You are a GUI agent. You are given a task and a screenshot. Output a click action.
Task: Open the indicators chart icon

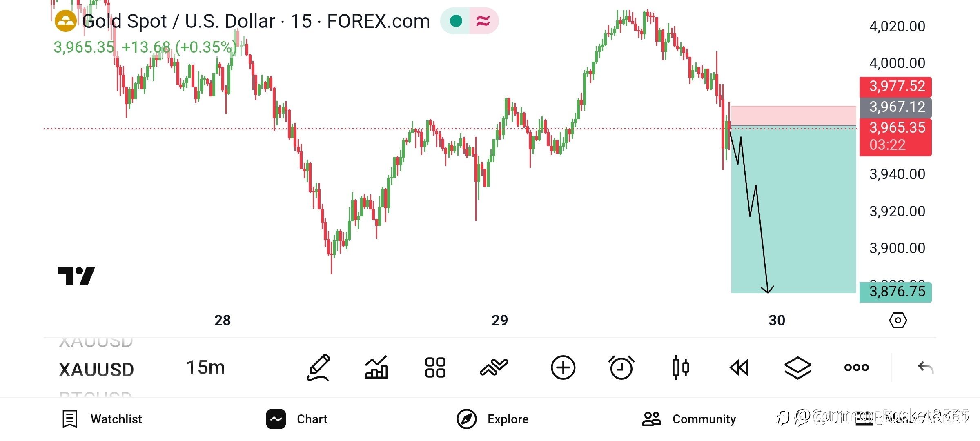(x=376, y=367)
